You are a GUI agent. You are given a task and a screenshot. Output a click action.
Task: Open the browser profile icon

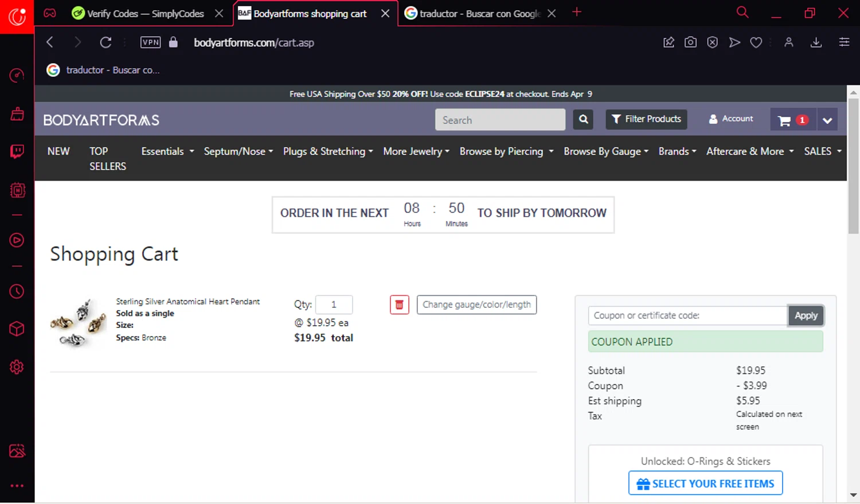789,42
